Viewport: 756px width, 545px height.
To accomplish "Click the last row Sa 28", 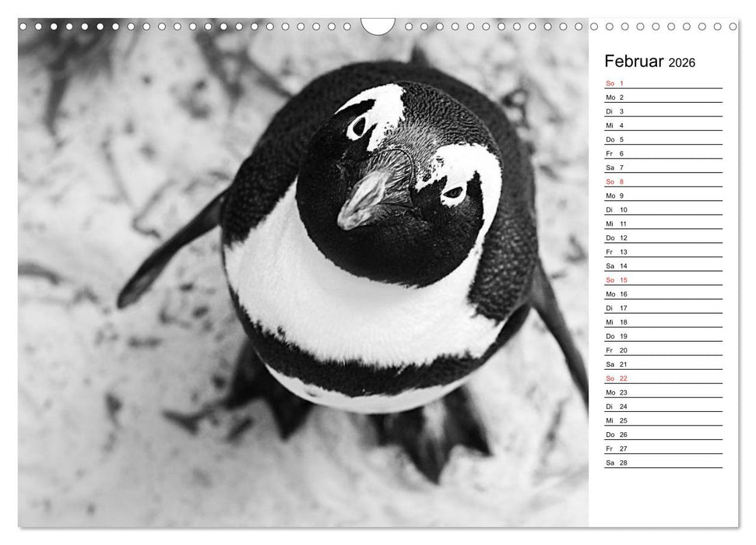I will 663,462.
